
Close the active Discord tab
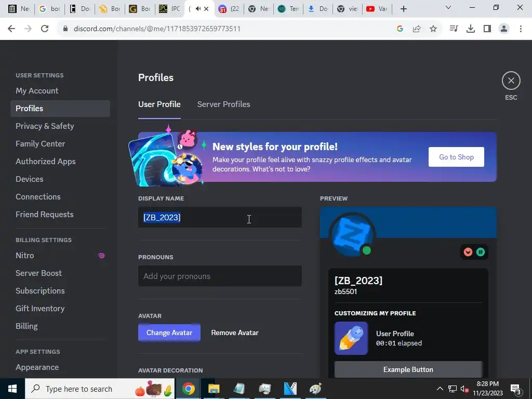(206, 9)
